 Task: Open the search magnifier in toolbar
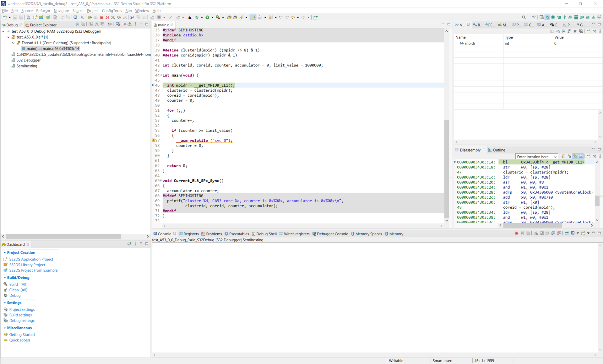pyautogui.click(x=524, y=17)
